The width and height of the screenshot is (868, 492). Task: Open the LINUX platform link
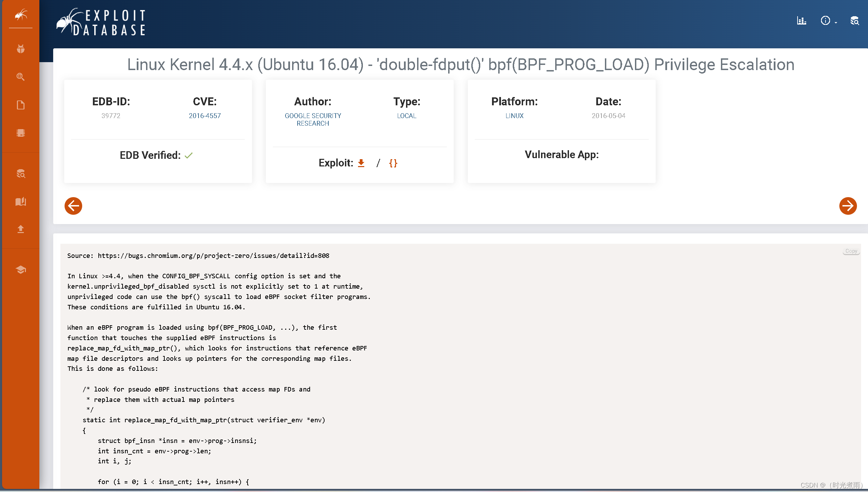point(514,116)
